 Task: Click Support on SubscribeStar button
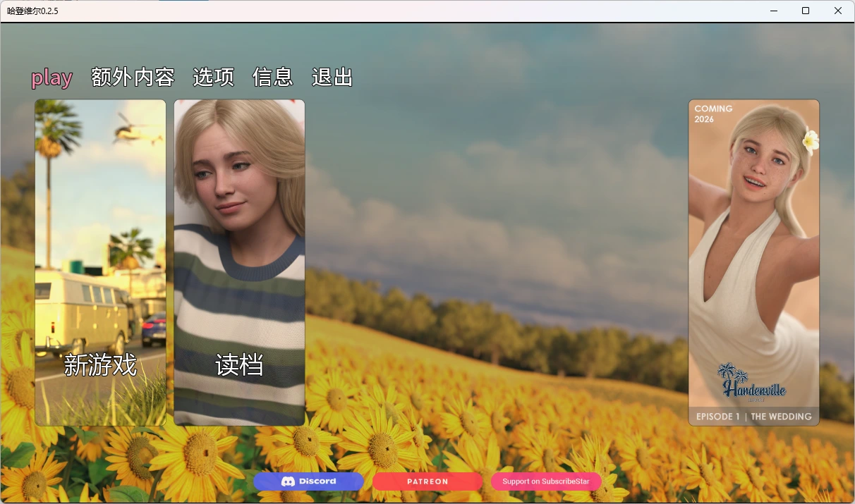pyautogui.click(x=546, y=481)
